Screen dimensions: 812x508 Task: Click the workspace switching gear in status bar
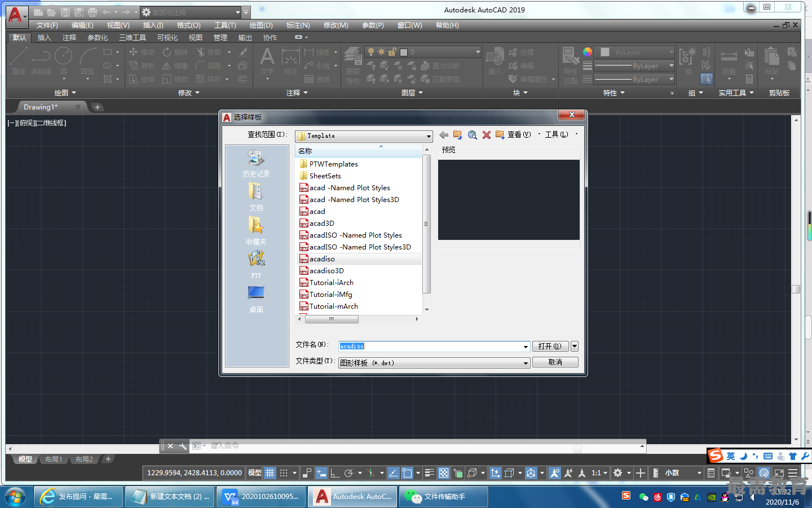(618, 473)
